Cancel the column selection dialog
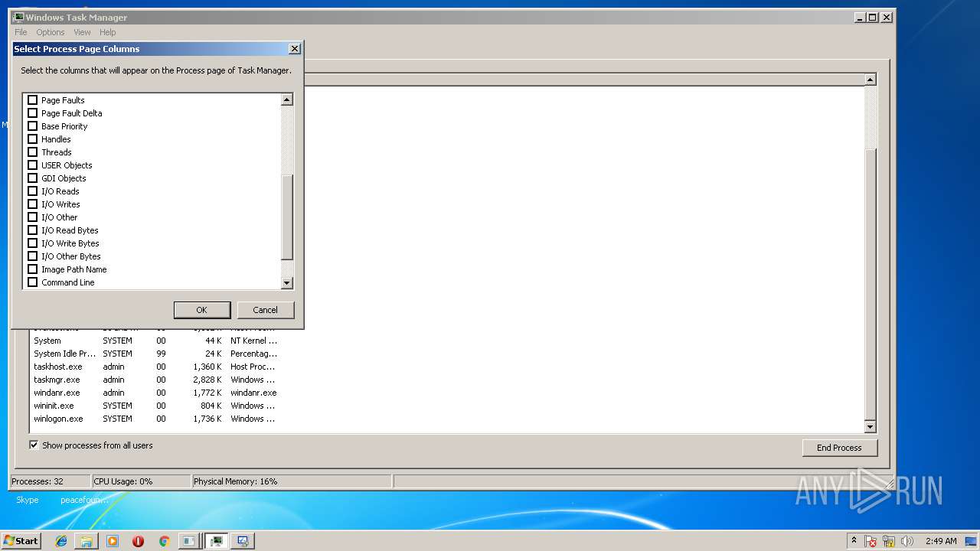Image resolution: width=980 pixels, height=551 pixels. click(x=266, y=310)
